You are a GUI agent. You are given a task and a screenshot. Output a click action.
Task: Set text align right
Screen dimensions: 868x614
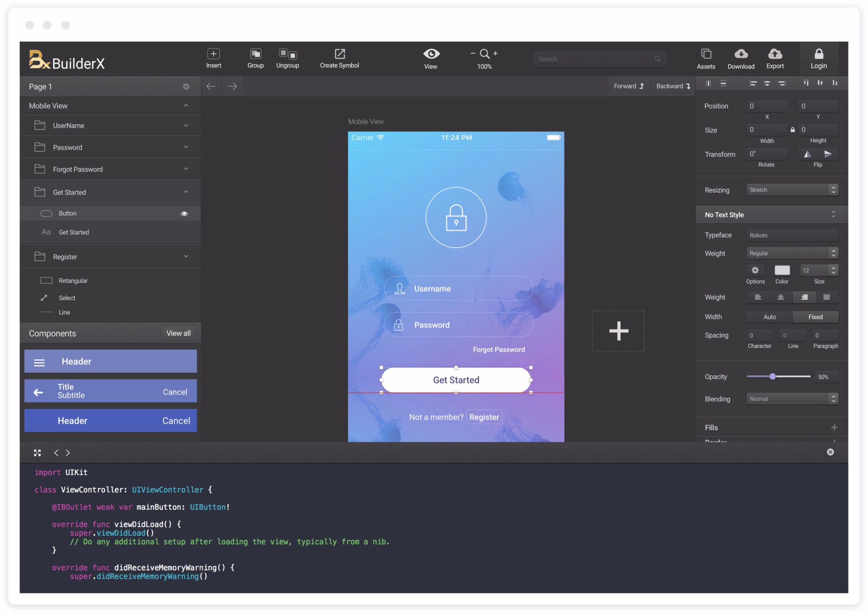(804, 297)
